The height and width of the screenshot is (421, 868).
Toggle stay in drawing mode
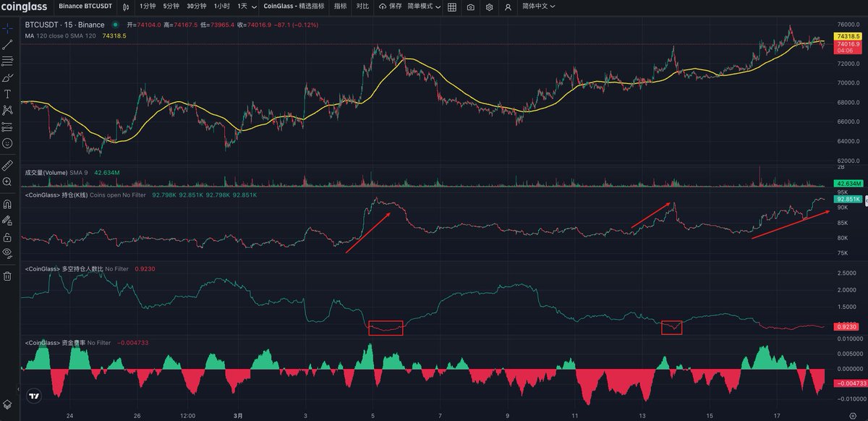pyautogui.click(x=7, y=220)
